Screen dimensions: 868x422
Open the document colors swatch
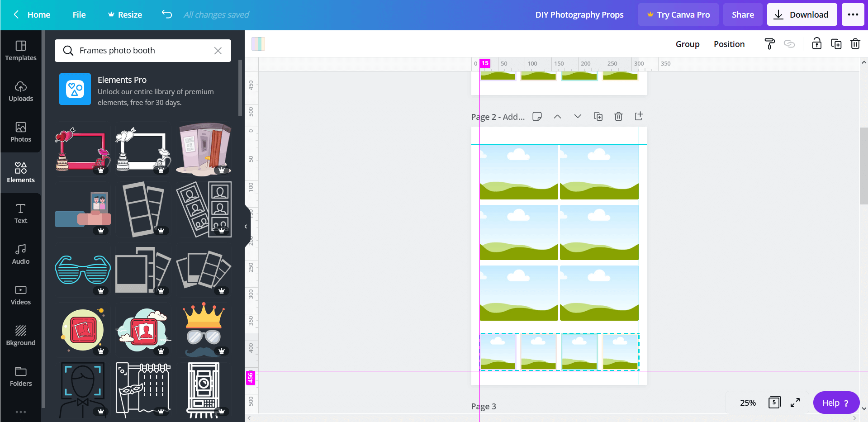click(x=258, y=44)
